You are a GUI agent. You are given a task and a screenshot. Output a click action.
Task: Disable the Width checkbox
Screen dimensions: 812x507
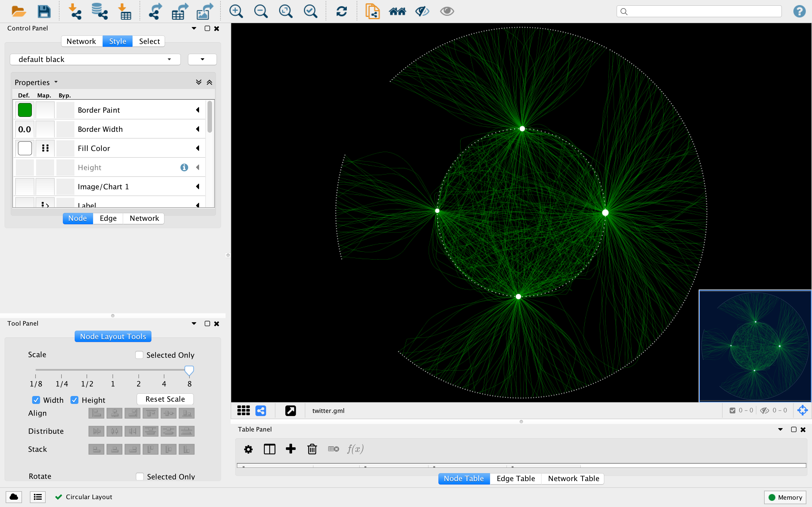(36, 400)
